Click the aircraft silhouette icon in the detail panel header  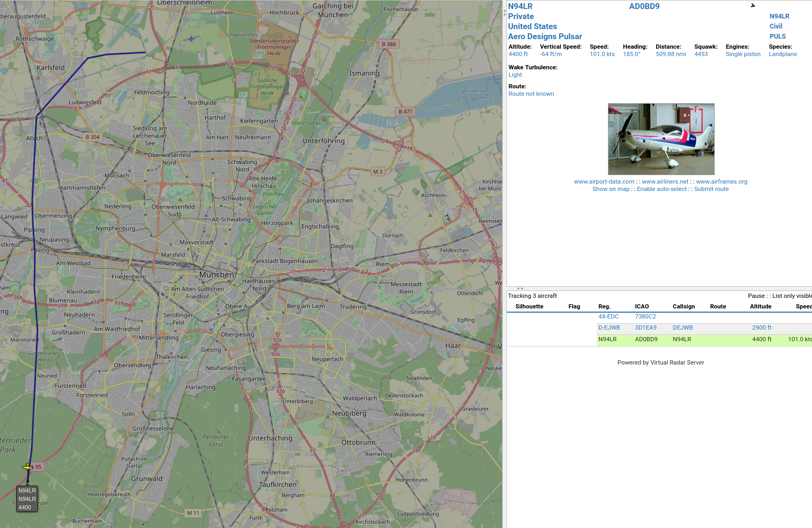click(752, 5)
